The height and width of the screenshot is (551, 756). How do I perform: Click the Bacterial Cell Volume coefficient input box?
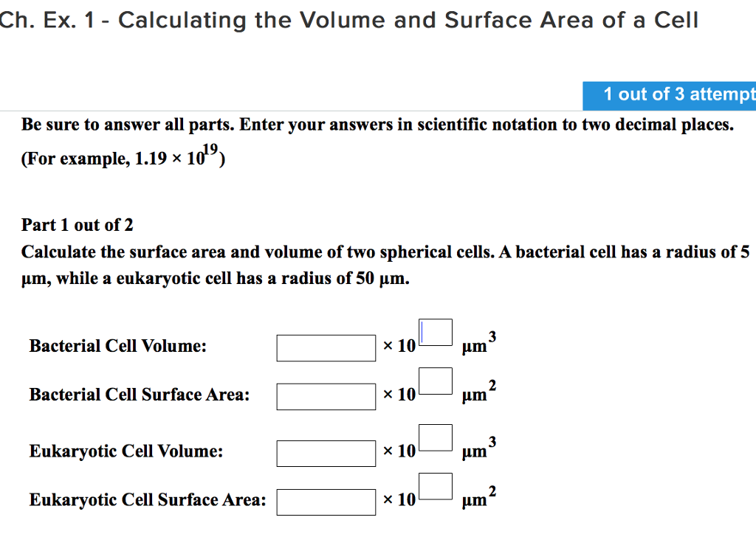(x=326, y=347)
